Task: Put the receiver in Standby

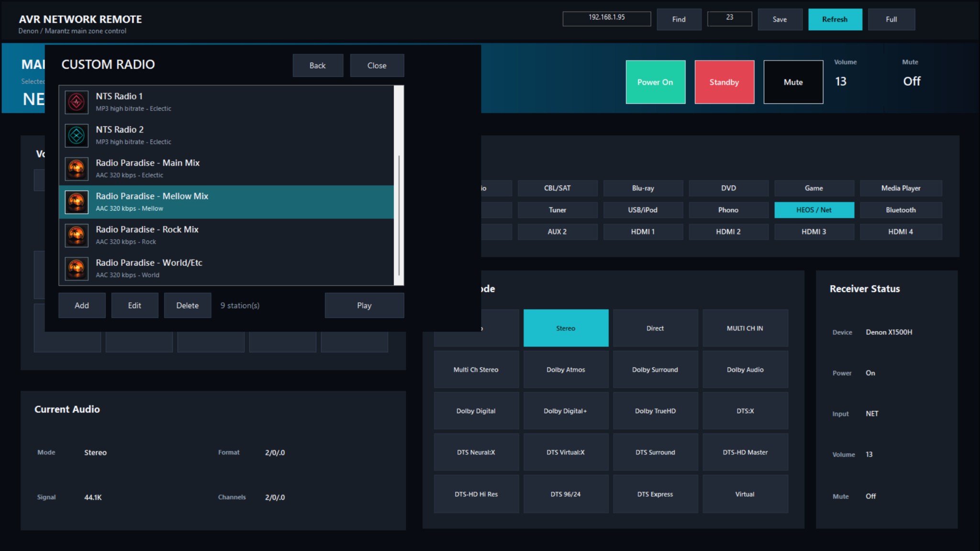Action: click(x=724, y=82)
